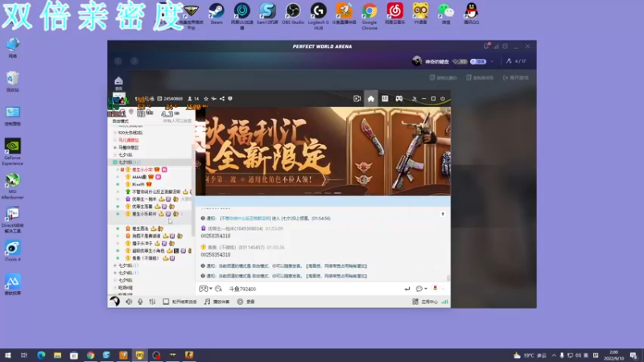Screen dimensions: 644x362
Task: Click the video camera icon in YY header
Action: (x=357, y=98)
